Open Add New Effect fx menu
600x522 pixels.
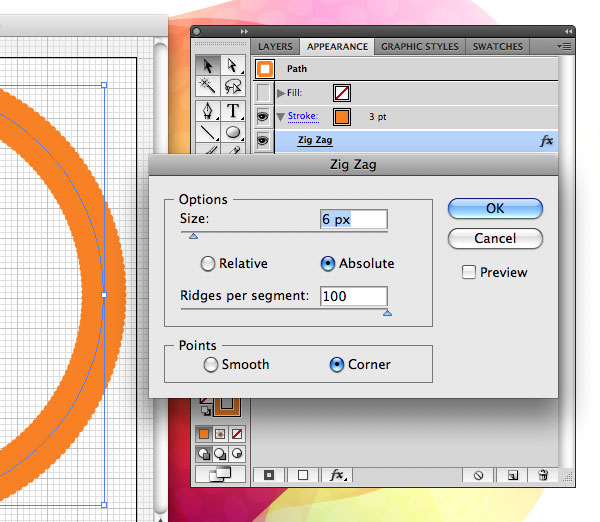tap(337, 475)
